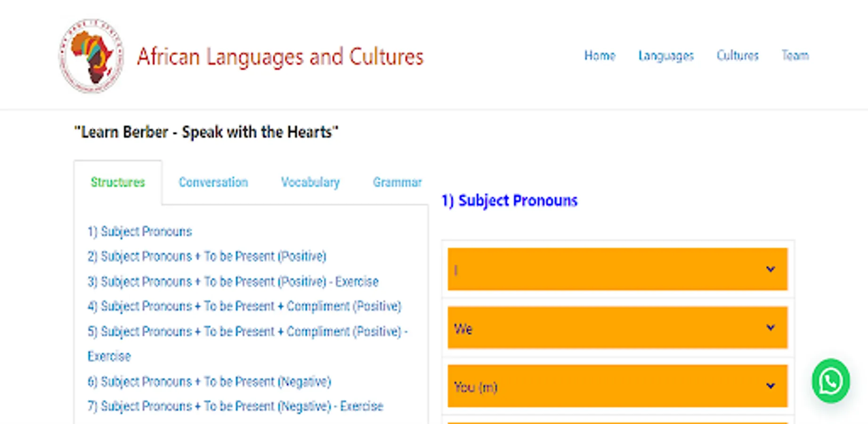Open lesson 6 To be Present (Negative)
Screen dimensions: 868x424
point(209,382)
